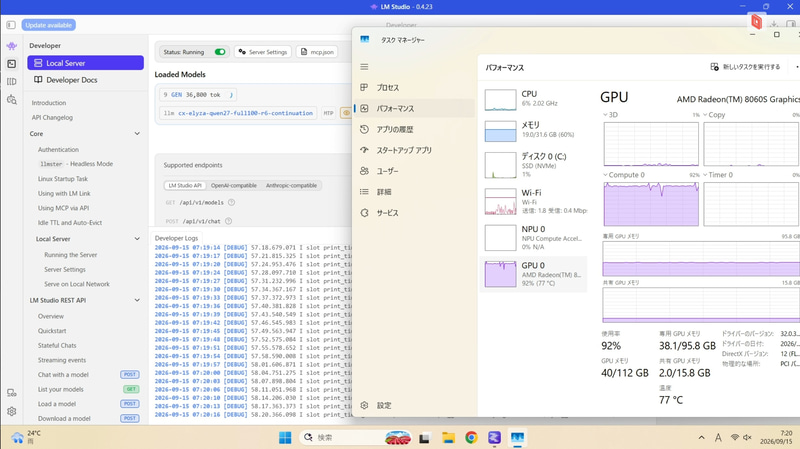This screenshot has height=449, width=800.
Task: Select the OpenAI-compatible endpoints tab
Action: tap(234, 185)
